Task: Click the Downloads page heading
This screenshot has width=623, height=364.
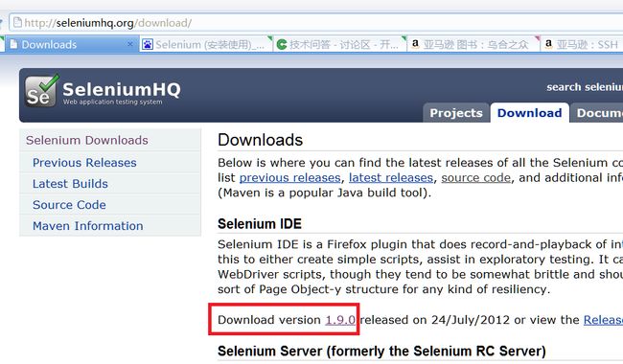Action: [261, 140]
